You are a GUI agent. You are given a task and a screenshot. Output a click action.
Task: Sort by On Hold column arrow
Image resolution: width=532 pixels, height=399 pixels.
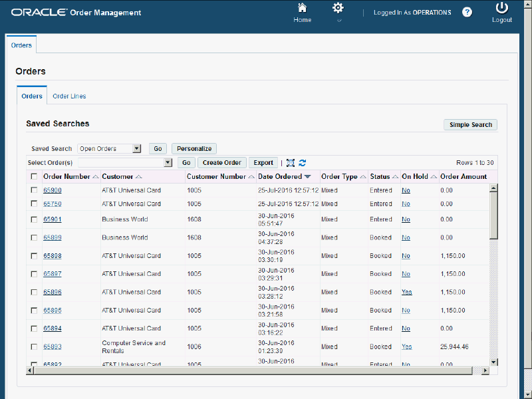click(x=434, y=177)
